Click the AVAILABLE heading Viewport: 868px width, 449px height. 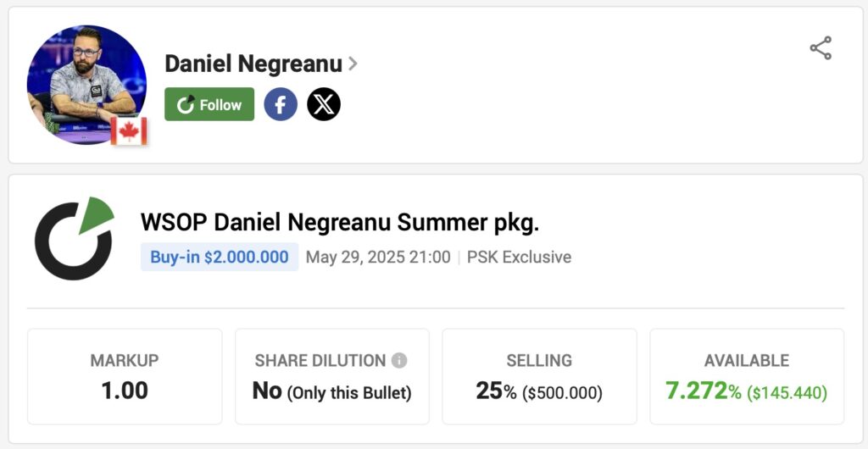click(747, 361)
